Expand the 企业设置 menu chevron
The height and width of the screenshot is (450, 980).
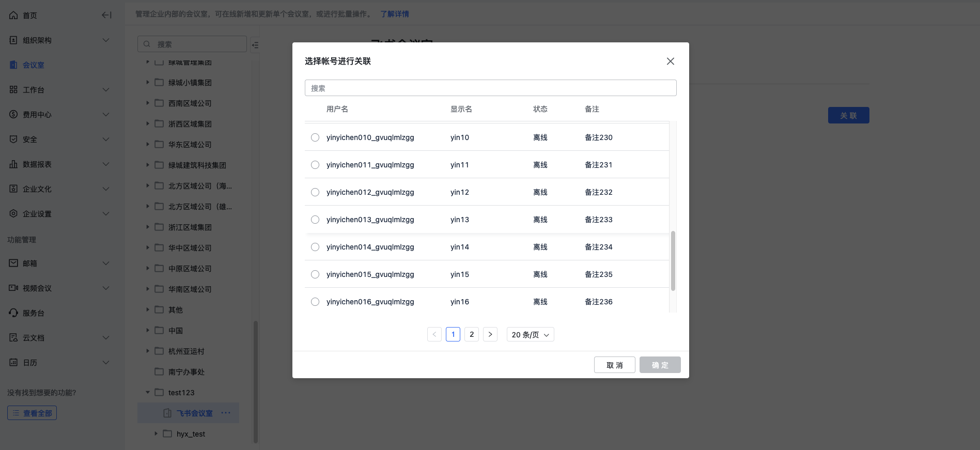(x=106, y=214)
